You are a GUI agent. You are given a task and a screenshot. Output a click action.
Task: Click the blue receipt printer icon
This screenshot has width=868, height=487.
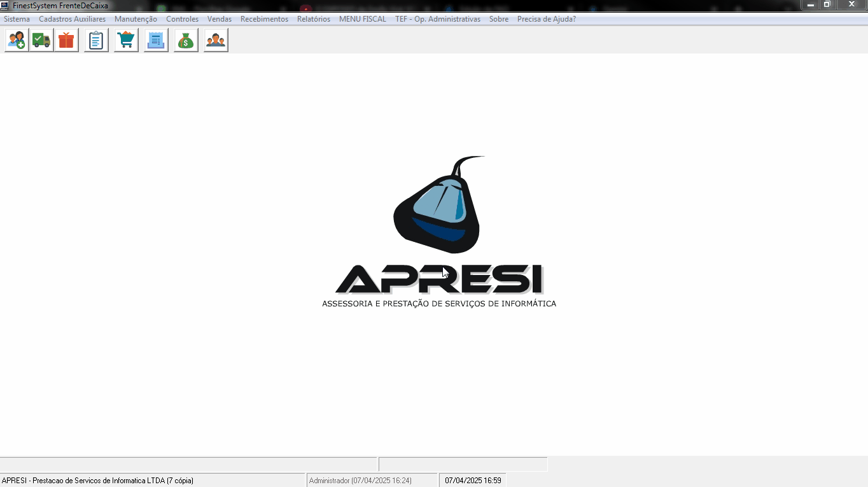[x=156, y=40]
